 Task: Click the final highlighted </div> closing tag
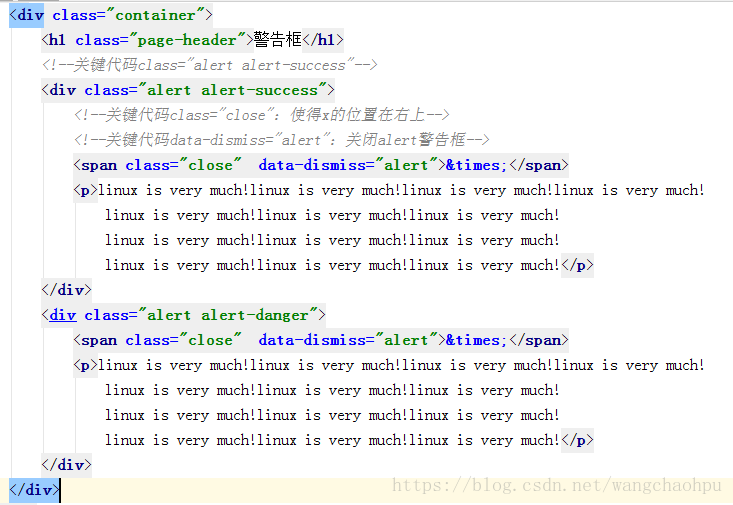[x=35, y=490]
